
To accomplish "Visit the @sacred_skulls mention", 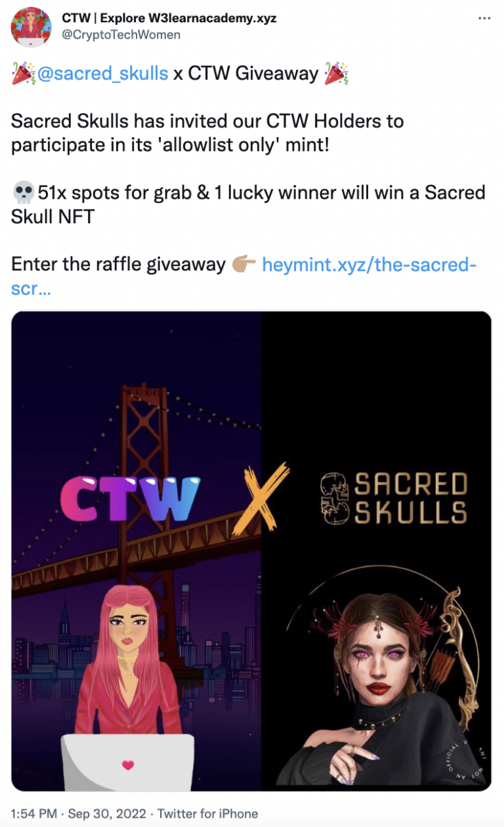I will tap(102, 73).
